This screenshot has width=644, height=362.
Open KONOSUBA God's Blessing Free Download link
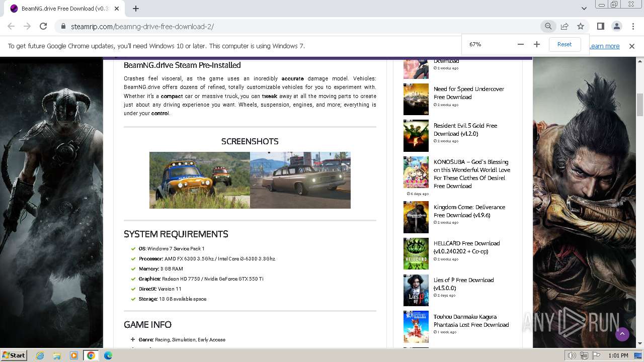tap(472, 174)
